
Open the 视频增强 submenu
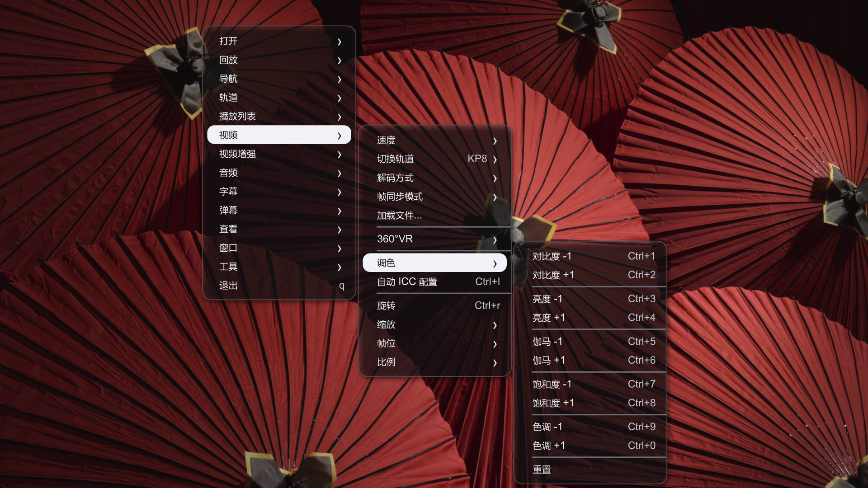click(x=279, y=154)
